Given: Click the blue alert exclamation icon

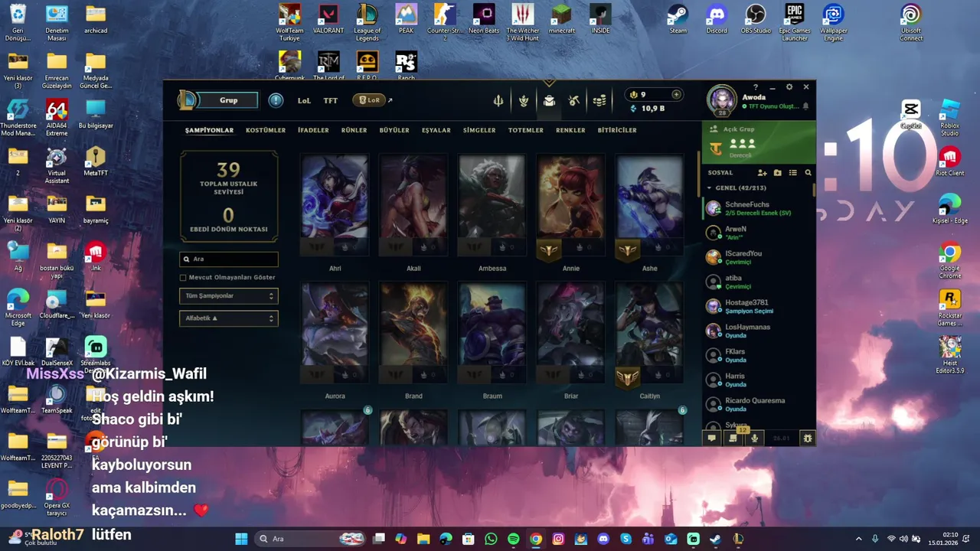Looking at the screenshot, I should [276, 100].
